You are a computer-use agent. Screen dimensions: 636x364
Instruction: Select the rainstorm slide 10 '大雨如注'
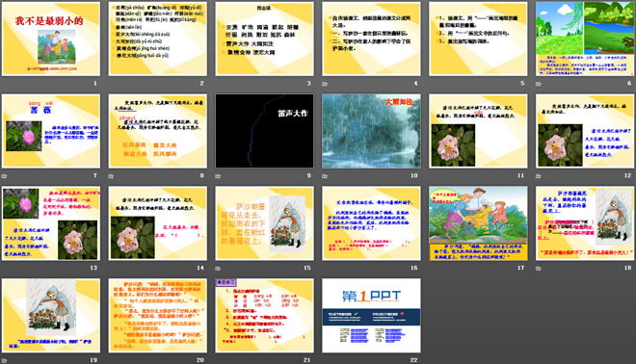tap(371, 131)
